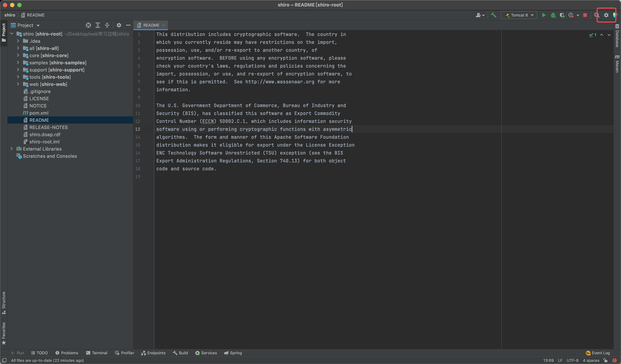Image resolution: width=621 pixels, height=364 pixels.
Task: Toggle the Structure tool window
Action: pos(4,303)
